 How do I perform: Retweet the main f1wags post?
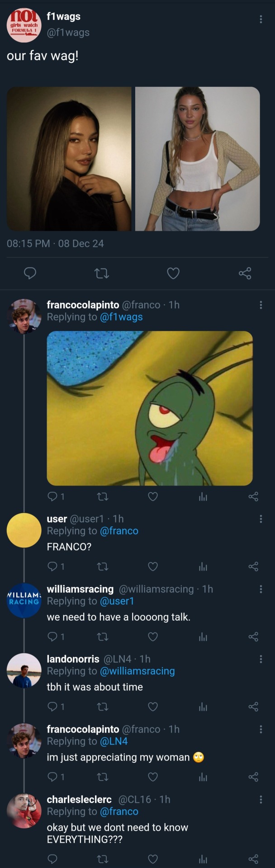(102, 273)
